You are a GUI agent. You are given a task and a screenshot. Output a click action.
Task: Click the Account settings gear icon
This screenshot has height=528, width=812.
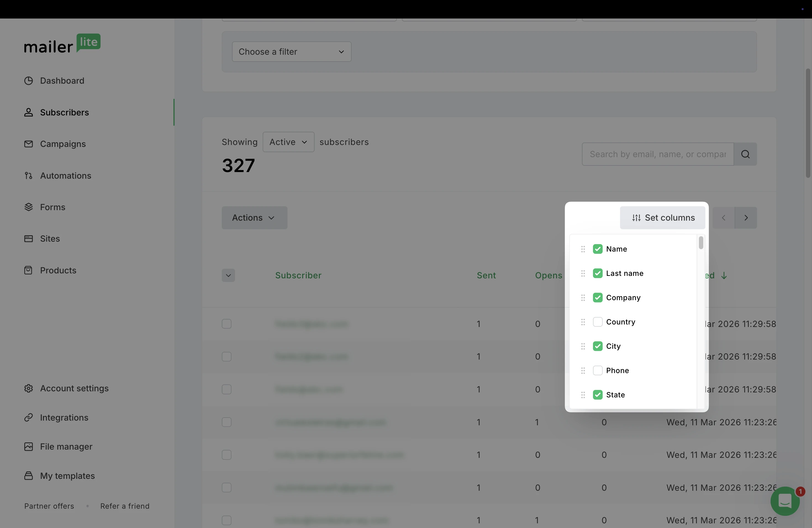click(x=29, y=389)
